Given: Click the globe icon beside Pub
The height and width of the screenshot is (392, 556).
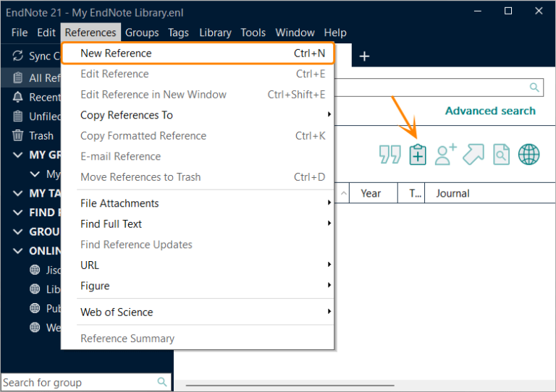Looking at the screenshot, I should click(x=35, y=308).
